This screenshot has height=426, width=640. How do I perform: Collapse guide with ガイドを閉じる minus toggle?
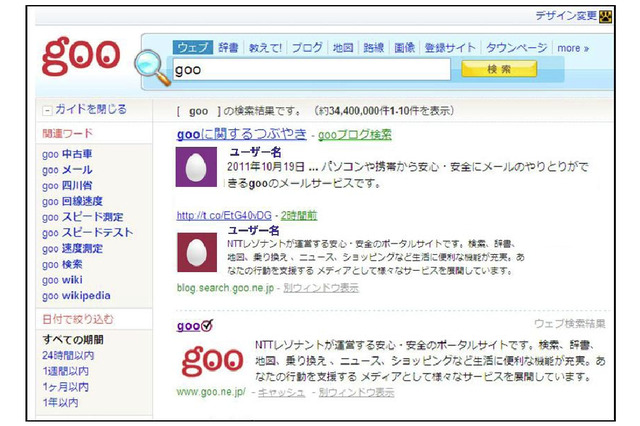(x=47, y=110)
